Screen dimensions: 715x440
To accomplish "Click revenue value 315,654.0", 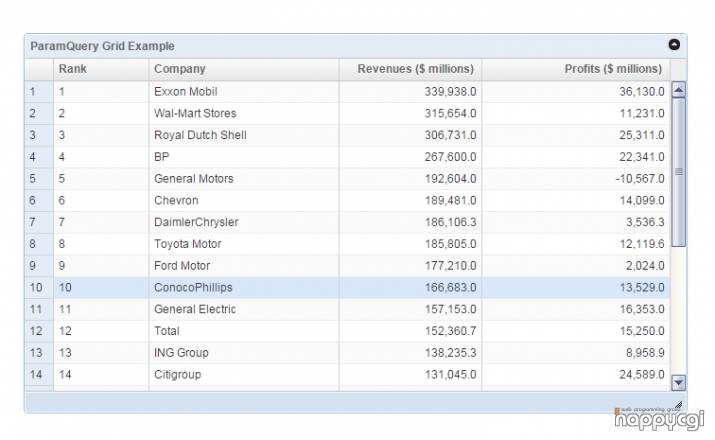I will coord(451,114).
